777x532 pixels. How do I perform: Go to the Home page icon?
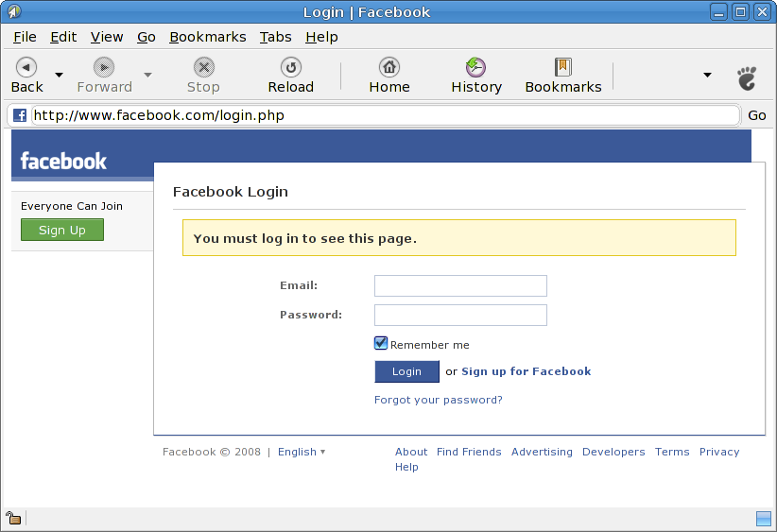[389, 67]
